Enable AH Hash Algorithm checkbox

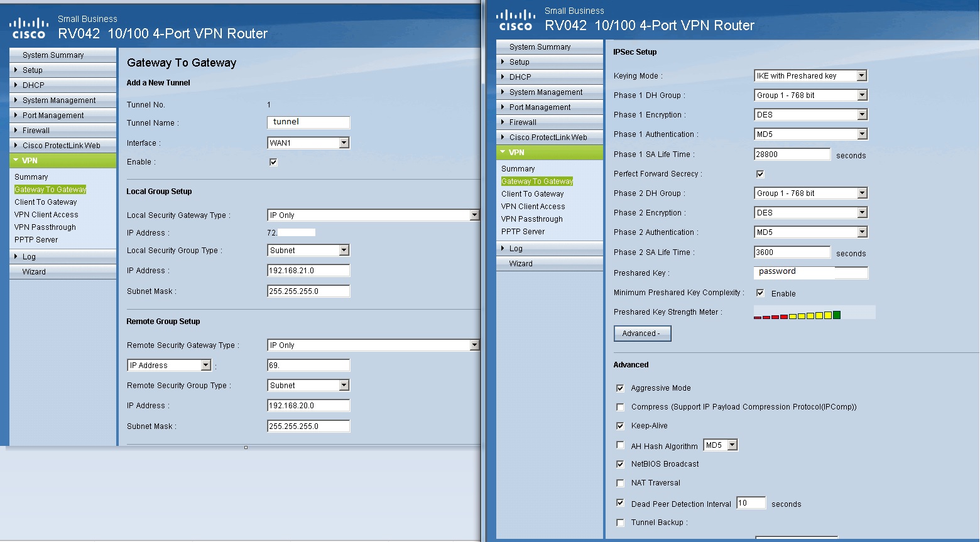tap(620, 446)
